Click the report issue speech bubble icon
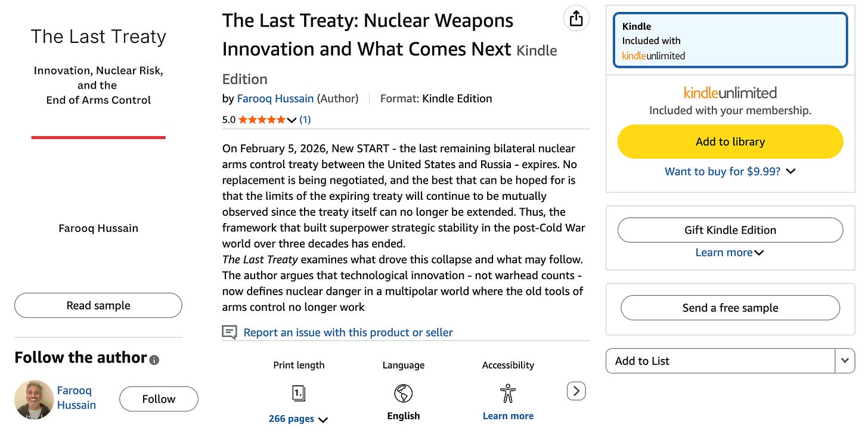The width and height of the screenshot is (868, 433). click(x=230, y=332)
